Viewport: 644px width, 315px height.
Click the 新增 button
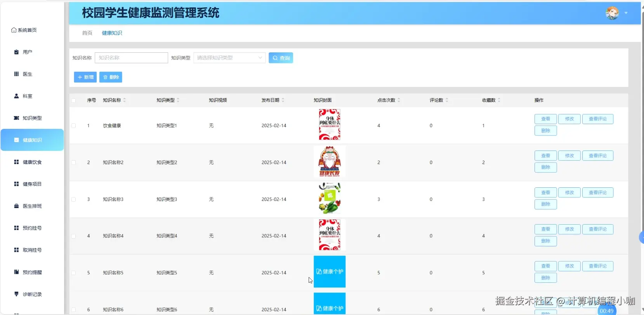[x=85, y=77]
